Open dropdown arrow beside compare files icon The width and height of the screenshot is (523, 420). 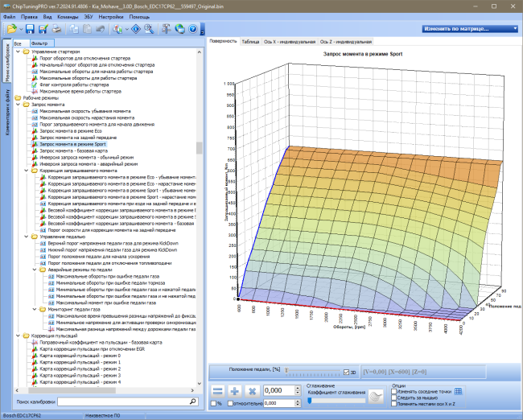pyautogui.click(x=127, y=30)
